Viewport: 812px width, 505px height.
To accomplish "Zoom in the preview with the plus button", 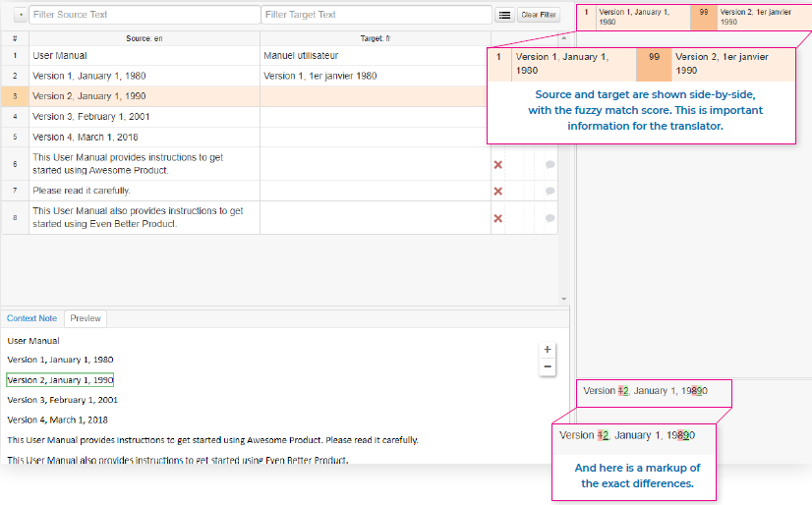I will click(x=548, y=350).
